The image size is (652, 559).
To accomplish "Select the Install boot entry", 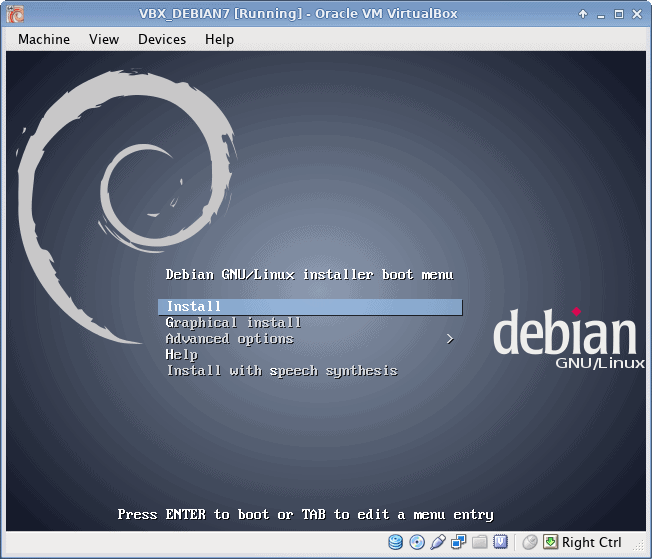I will pos(310,307).
